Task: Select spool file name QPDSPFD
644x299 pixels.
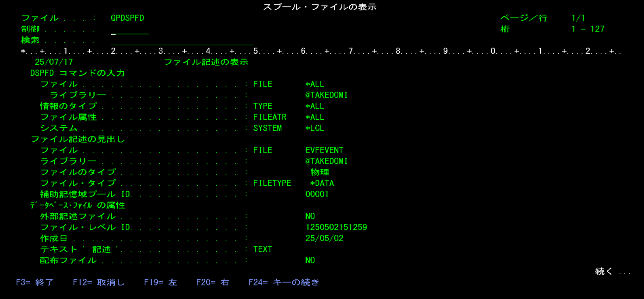Action: (x=127, y=18)
